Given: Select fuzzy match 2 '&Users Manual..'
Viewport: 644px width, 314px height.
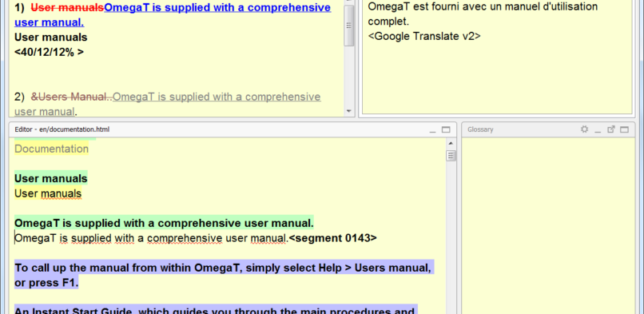Looking at the screenshot, I should (72, 97).
